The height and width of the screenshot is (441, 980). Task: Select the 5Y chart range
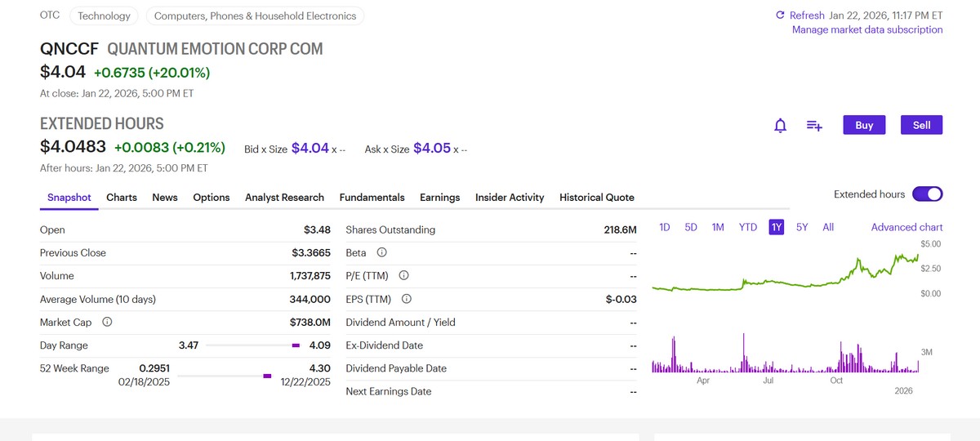coord(802,227)
